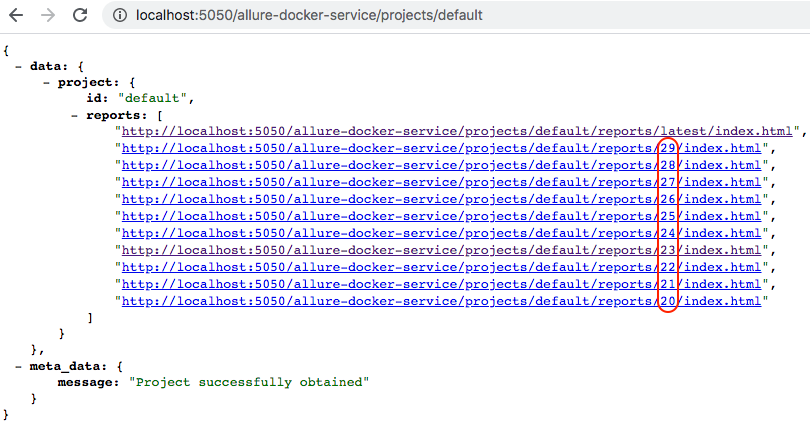
Task: Collapse the project object
Action: [47, 83]
